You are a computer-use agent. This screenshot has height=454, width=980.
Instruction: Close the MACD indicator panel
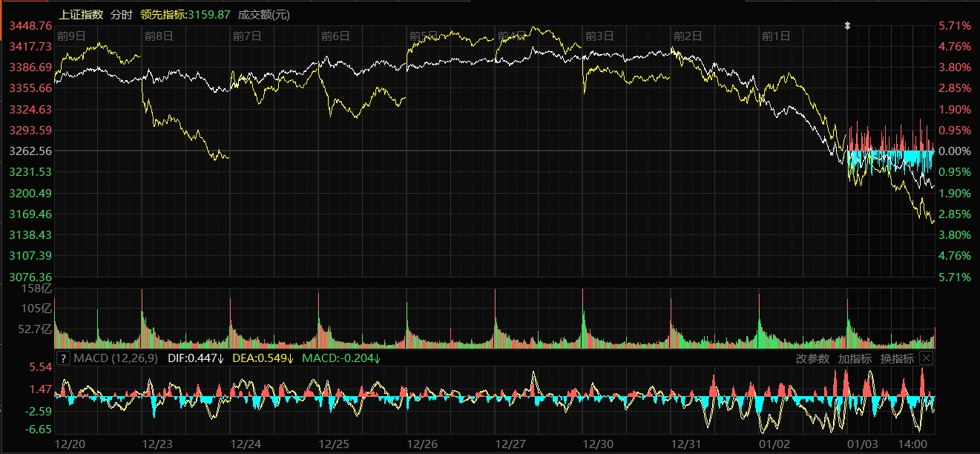click(926, 358)
